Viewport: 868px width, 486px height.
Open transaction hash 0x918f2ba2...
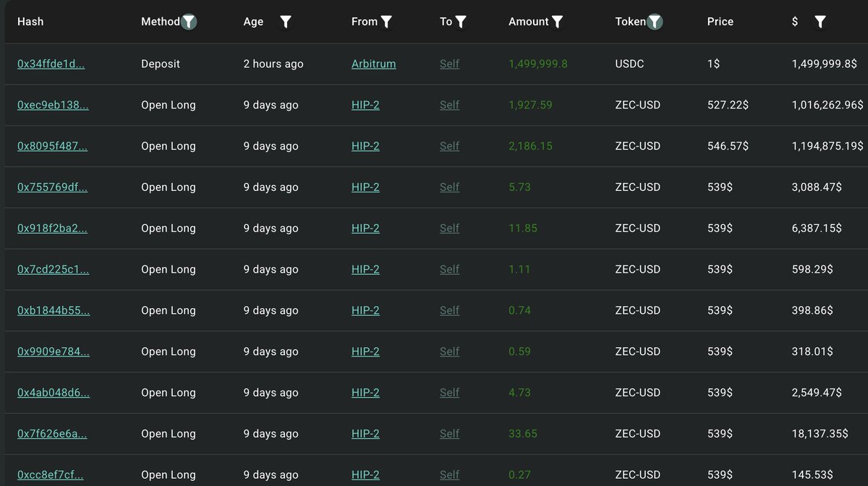click(52, 229)
